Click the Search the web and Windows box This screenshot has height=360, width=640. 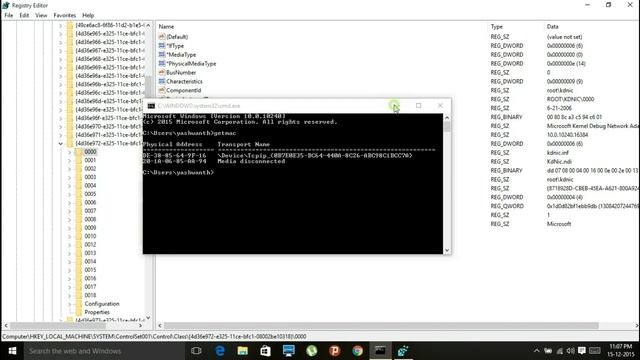click(x=104, y=351)
